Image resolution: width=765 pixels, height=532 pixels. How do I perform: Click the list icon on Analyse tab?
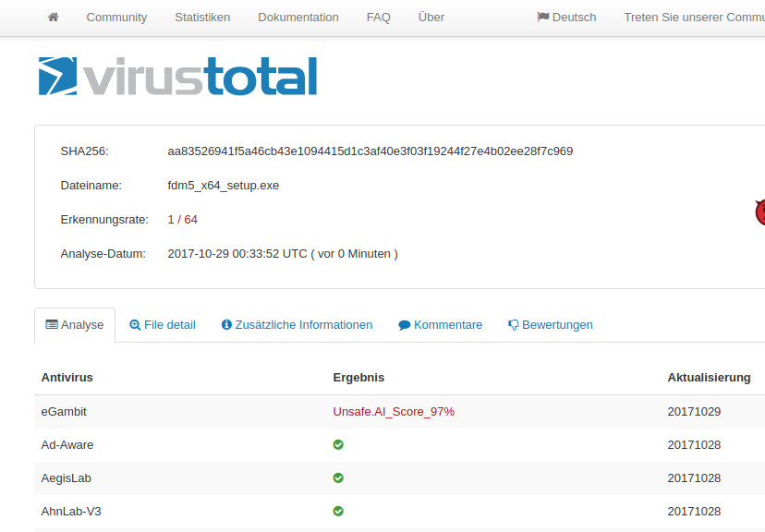click(52, 325)
